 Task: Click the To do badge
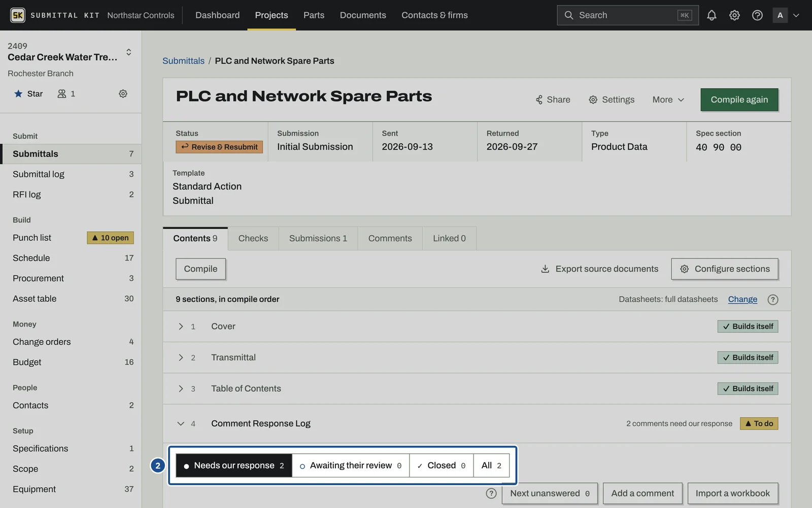(759, 424)
